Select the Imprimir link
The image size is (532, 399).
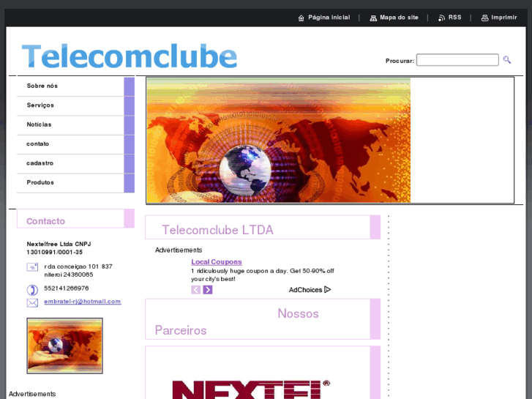(x=504, y=18)
